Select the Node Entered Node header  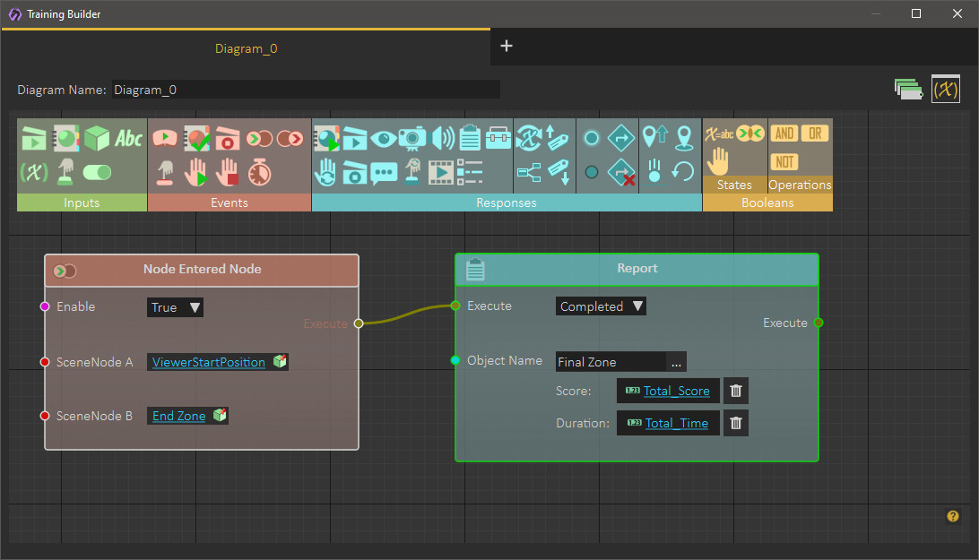pos(202,270)
